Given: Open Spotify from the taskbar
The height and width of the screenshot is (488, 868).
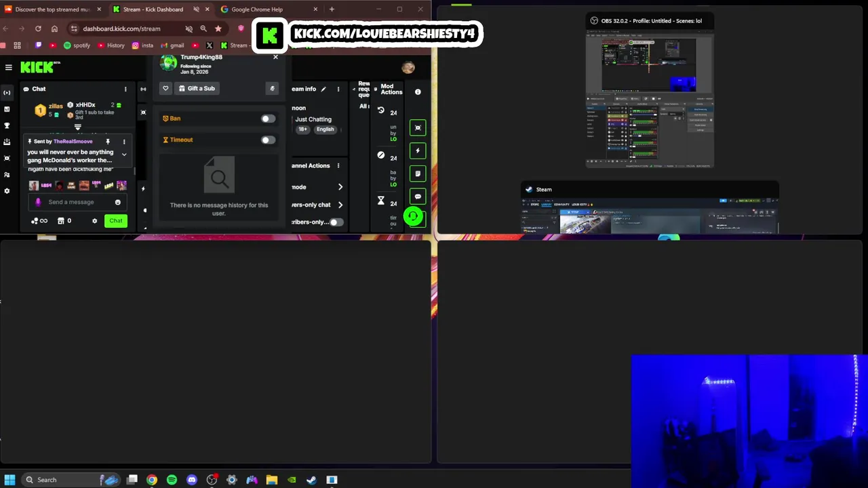Looking at the screenshot, I should [x=172, y=480].
